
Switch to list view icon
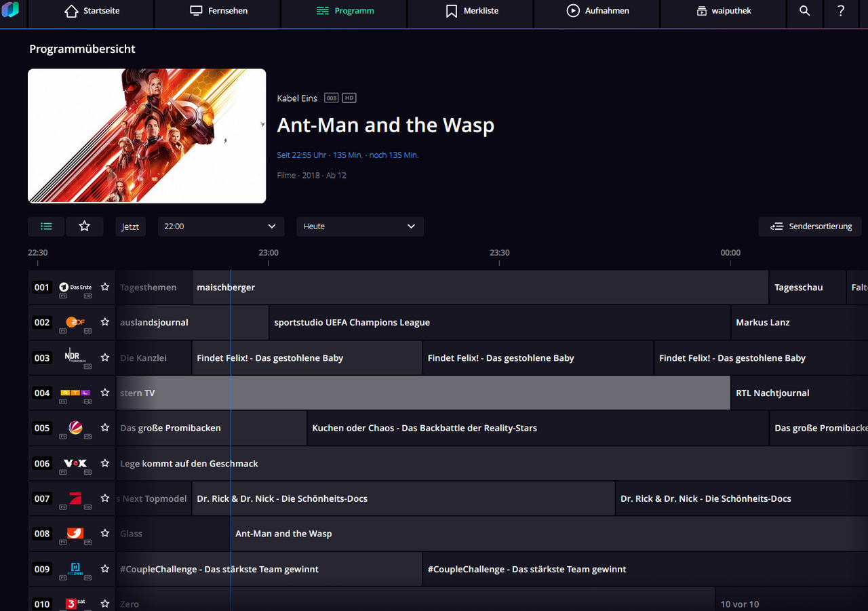(46, 226)
